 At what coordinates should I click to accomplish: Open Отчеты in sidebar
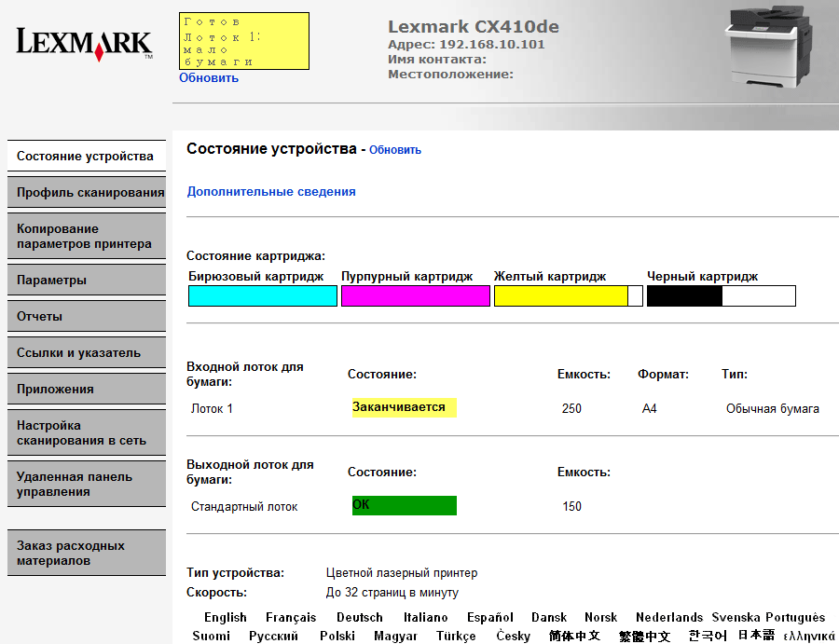click(x=87, y=317)
